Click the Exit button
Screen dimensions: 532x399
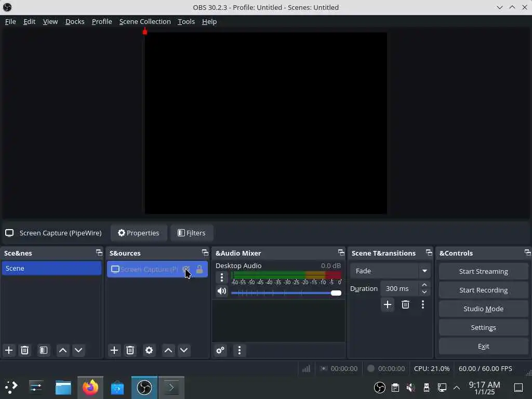coord(484,346)
